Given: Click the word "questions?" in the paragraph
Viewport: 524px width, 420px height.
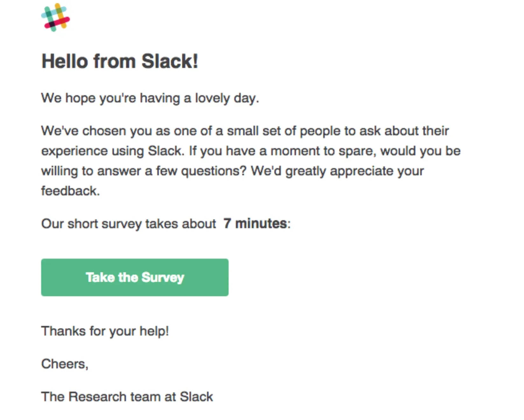Looking at the screenshot, I should (x=214, y=171).
